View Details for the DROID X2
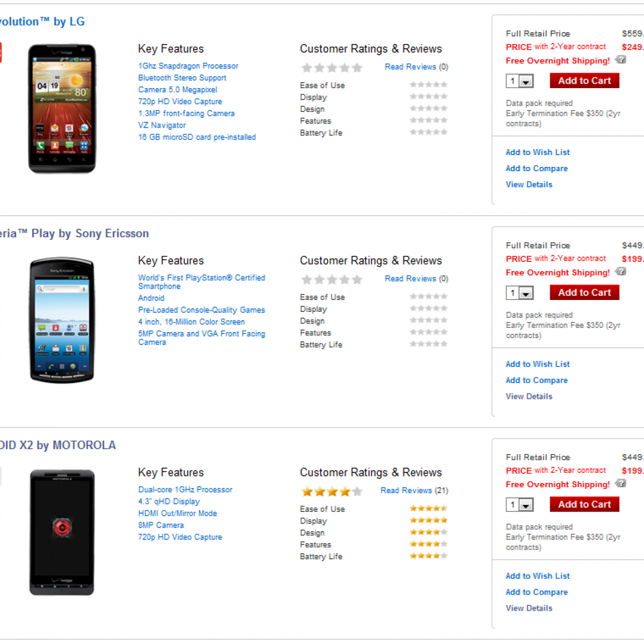This screenshot has height=644, width=644. (529, 609)
